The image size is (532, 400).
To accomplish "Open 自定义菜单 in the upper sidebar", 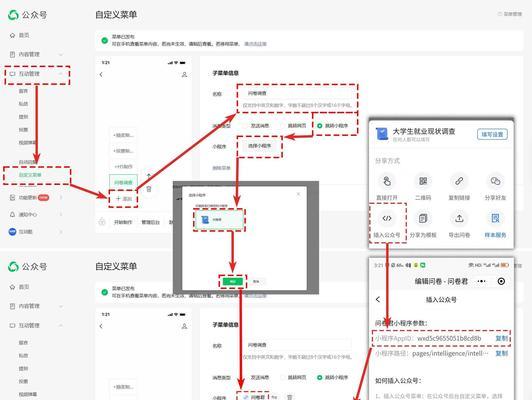I will click(x=30, y=175).
